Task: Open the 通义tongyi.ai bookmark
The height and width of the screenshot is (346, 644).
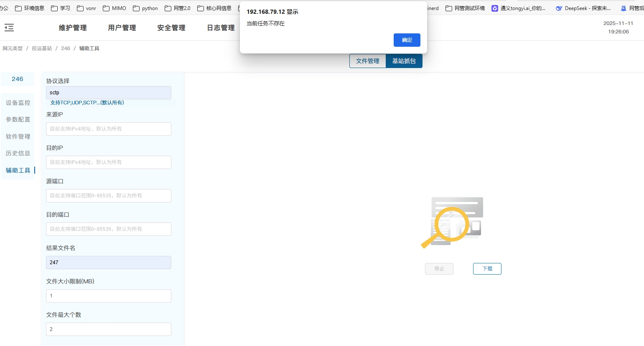Action: [x=519, y=8]
